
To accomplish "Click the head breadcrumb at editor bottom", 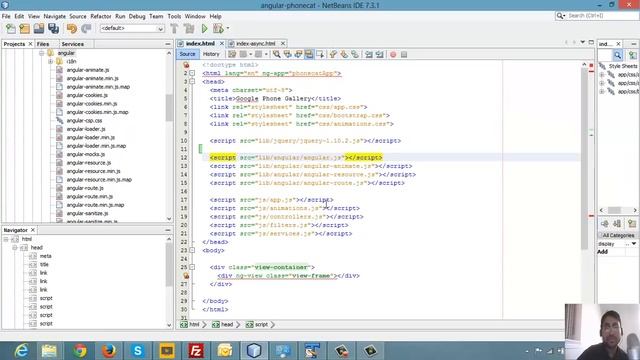I will click(x=223, y=324).
